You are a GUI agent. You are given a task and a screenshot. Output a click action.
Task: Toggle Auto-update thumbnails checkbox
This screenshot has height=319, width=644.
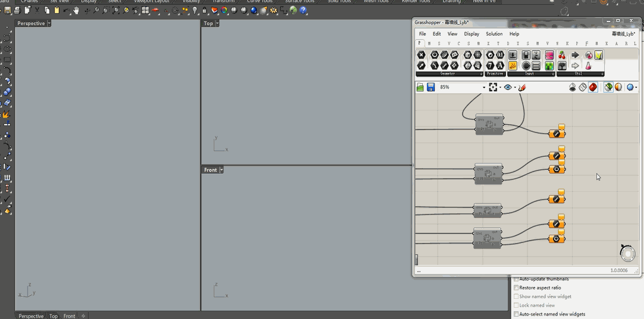(x=516, y=279)
